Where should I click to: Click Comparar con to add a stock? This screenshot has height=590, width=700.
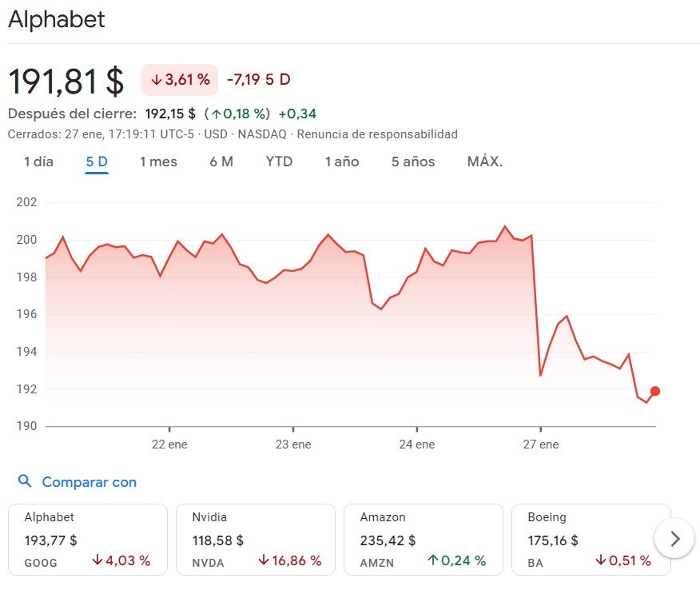[x=88, y=482]
